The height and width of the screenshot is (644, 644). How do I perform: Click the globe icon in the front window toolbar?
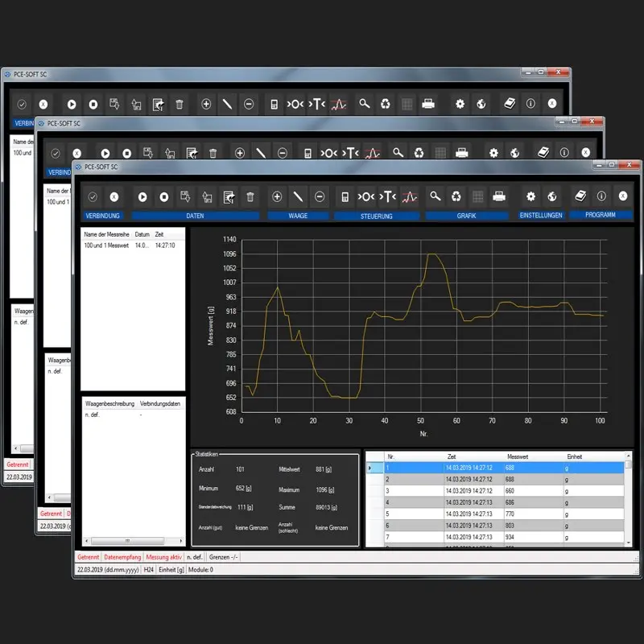(552, 196)
